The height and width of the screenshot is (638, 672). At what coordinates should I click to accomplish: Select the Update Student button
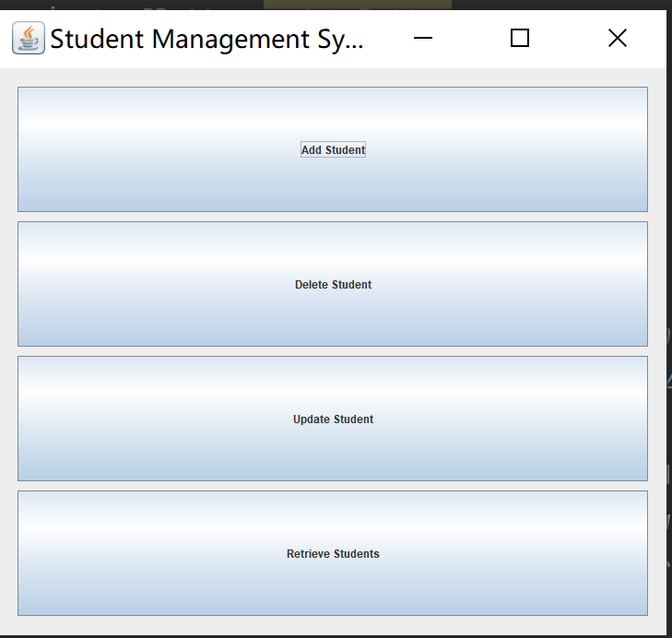click(x=333, y=419)
